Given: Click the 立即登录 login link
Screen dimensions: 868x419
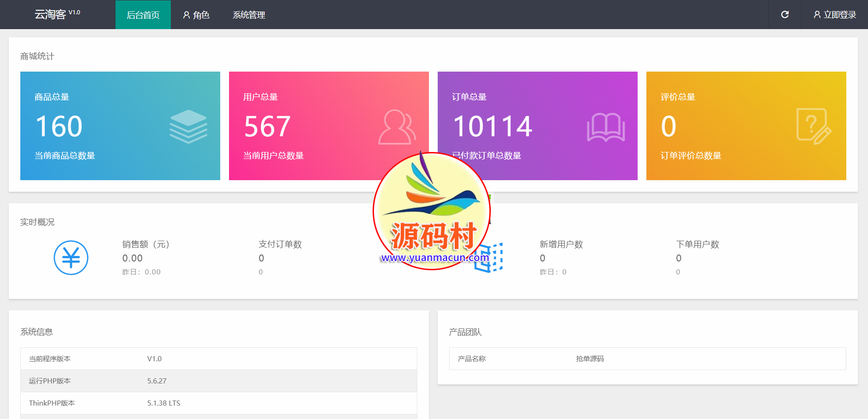Looking at the screenshot, I should (x=835, y=15).
